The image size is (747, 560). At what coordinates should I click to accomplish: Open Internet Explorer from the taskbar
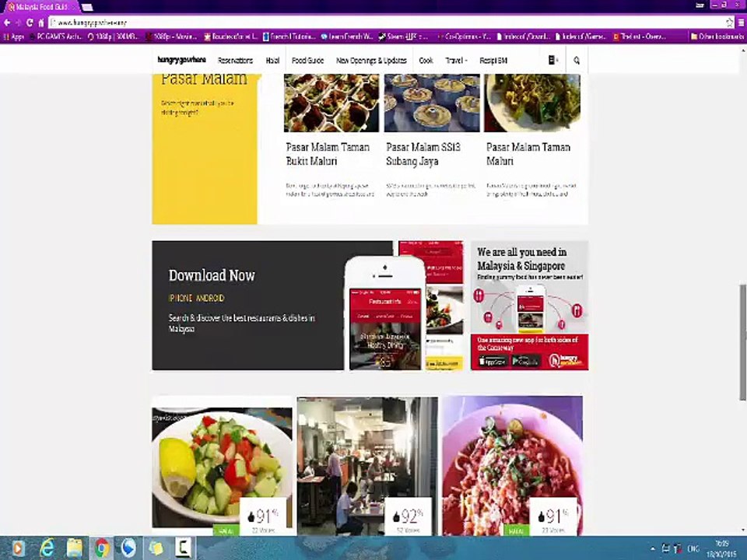click(47, 548)
